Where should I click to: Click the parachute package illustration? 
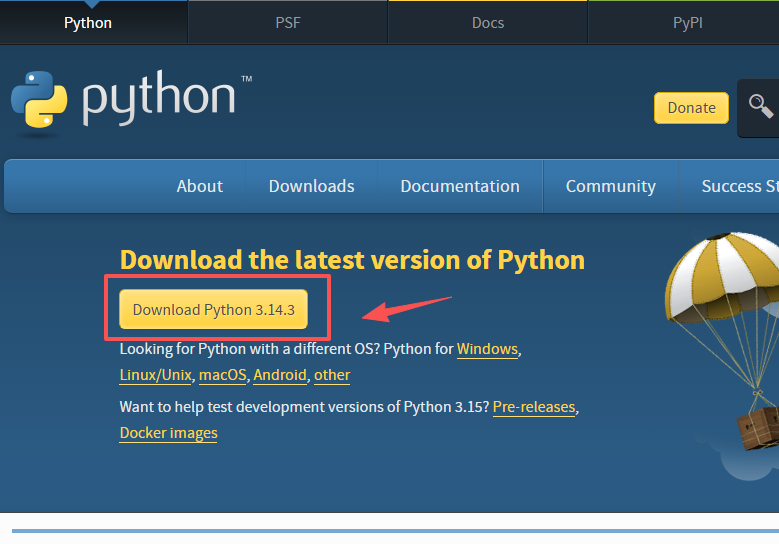click(x=723, y=340)
